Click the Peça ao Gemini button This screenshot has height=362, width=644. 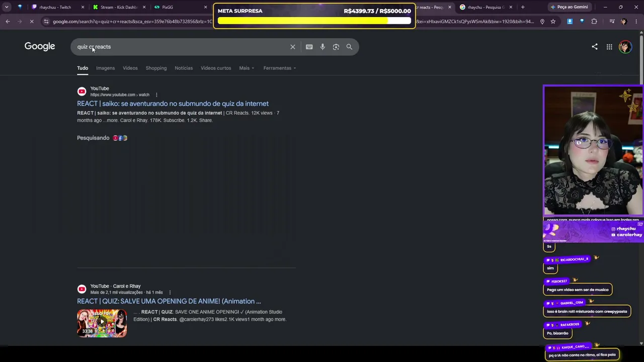[x=569, y=7]
